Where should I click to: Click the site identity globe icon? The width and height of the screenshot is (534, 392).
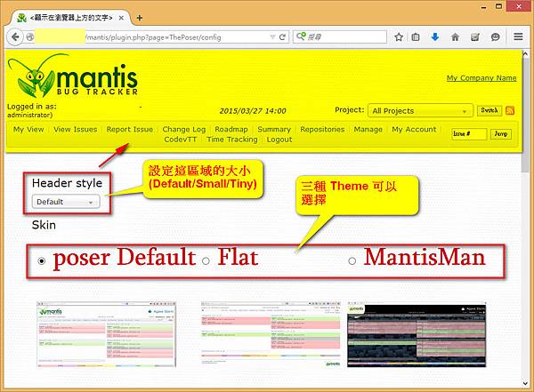click(x=30, y=36)
